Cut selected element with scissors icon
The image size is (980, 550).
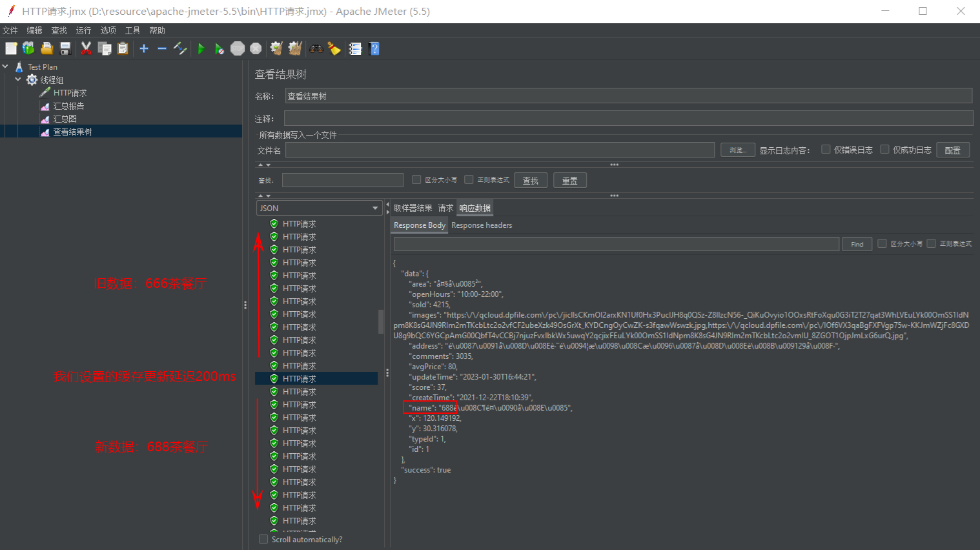[86, 48]
